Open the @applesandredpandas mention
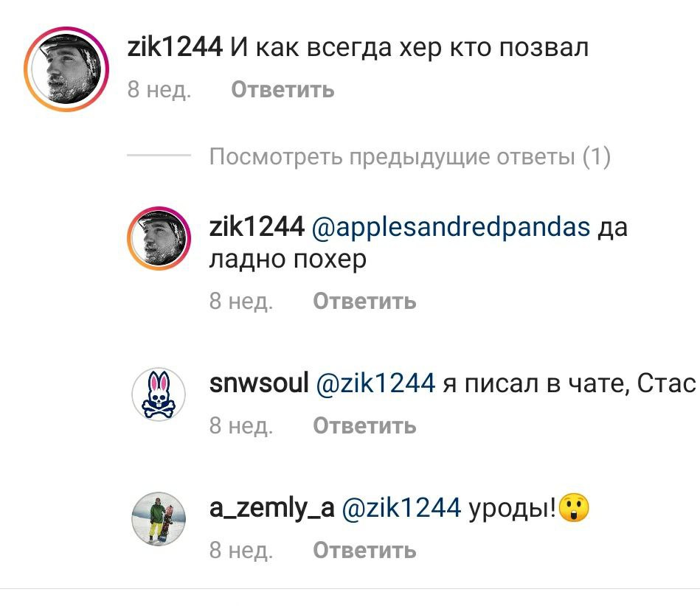Viewport: 700px width, 606px height. click(x=451, y=226)
